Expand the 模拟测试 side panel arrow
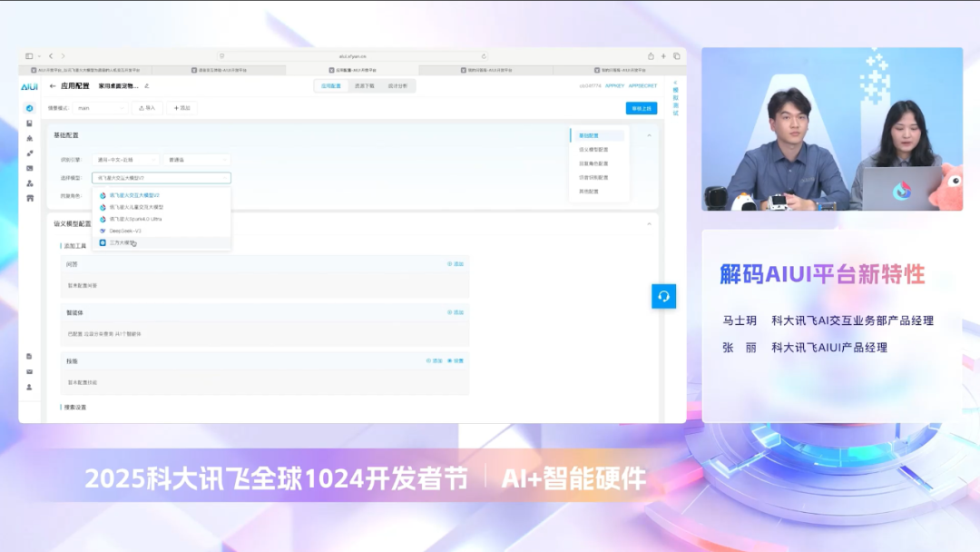Image resolution: width=980 pixels, height=552 pixels. pyautogui.click(x=675, y=83)
